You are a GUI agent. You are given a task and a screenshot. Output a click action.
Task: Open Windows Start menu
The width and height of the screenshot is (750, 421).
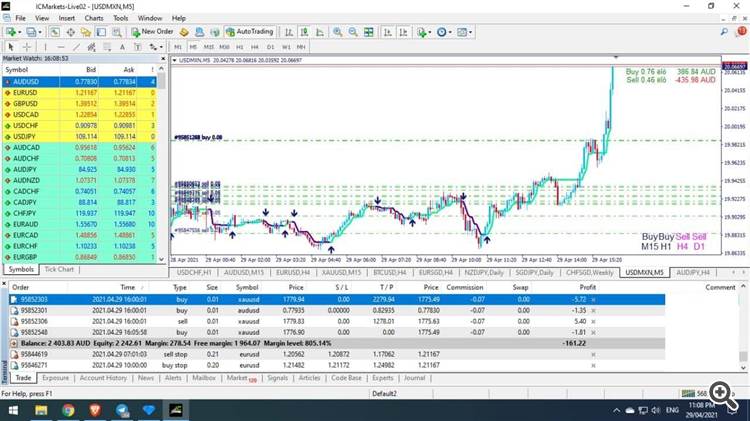(13, 410)
